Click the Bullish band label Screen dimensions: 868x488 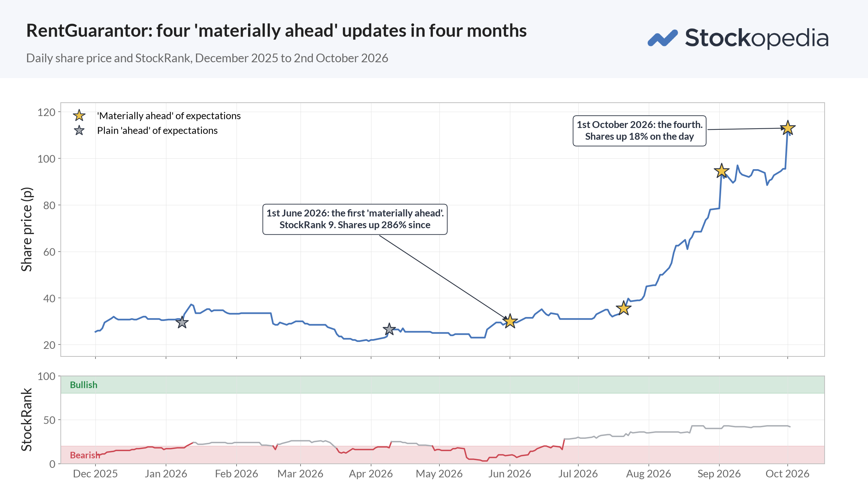84,385
